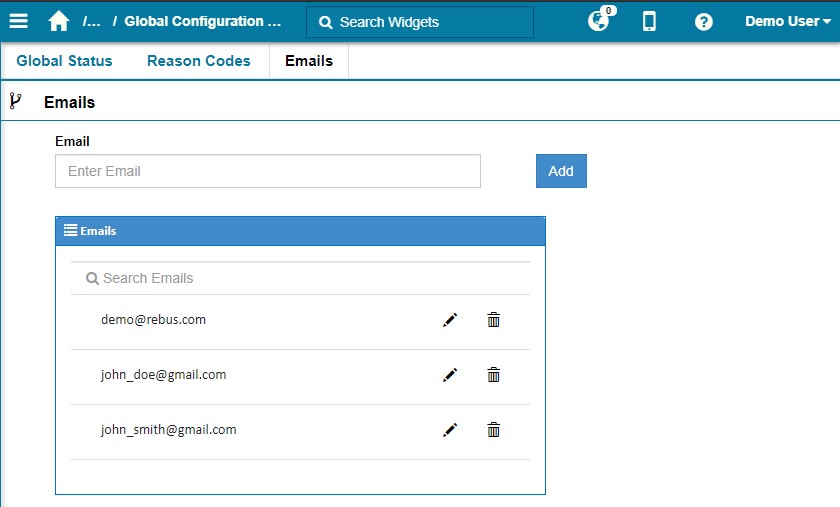Image resolution: width=840 pixels, height=507 pixels.
Task: Open the hamburger menu
Action: tap(18, 21)
